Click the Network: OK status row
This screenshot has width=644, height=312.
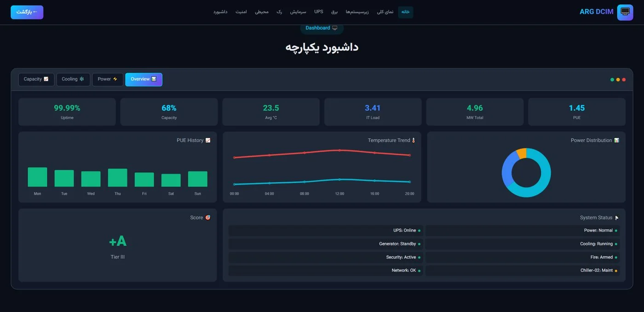326,271
